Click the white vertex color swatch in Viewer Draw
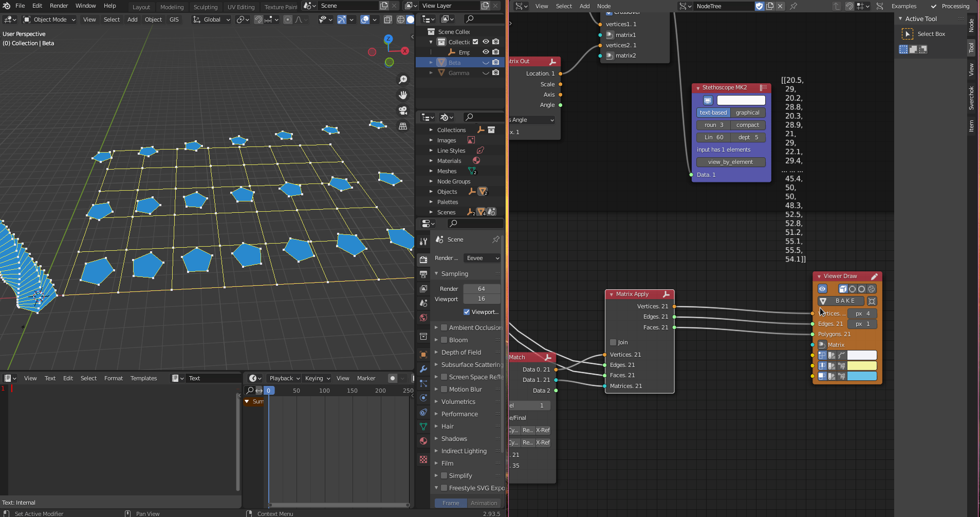The image size is (980, 517). pos(862,355)
